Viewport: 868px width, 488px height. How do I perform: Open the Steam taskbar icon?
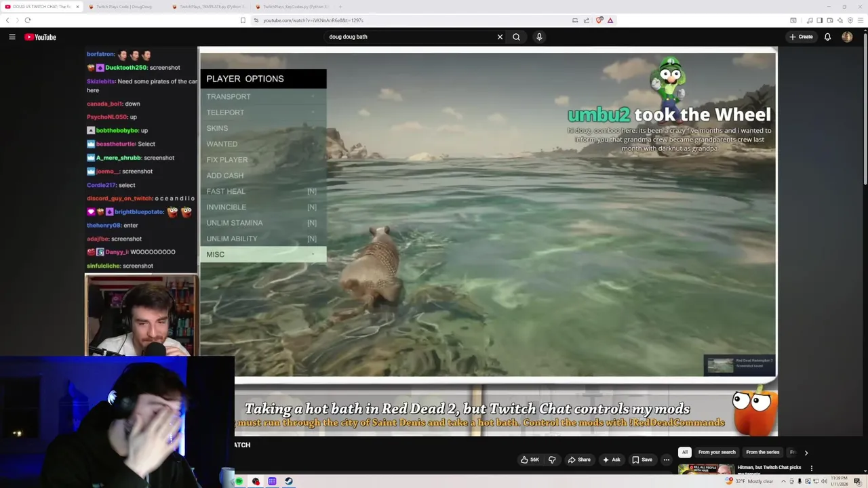click(289, 481)
